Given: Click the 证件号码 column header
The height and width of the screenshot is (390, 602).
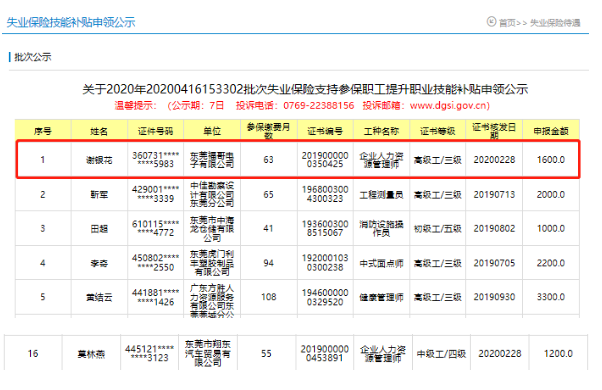Looking at the screenshot, I should 155,131.
